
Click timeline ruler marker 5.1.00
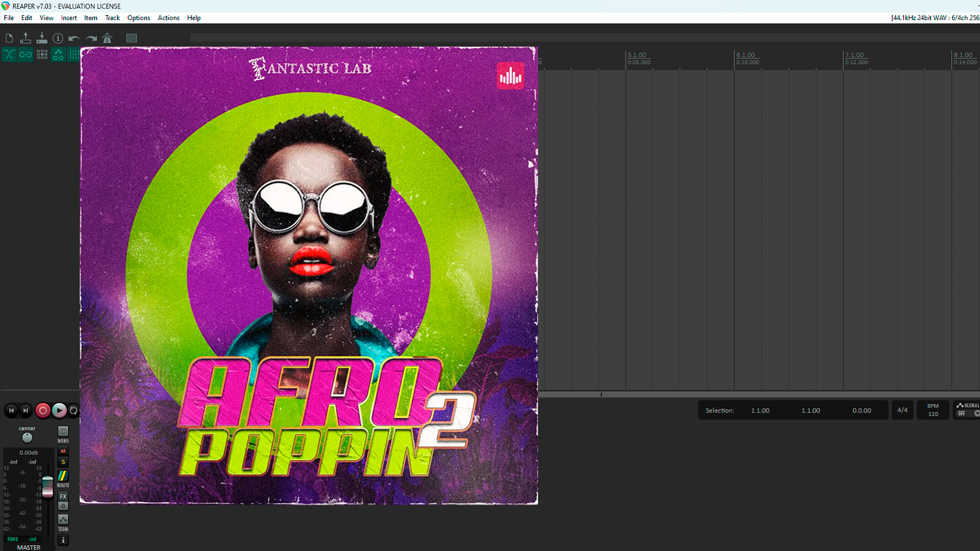coord(636,55)
